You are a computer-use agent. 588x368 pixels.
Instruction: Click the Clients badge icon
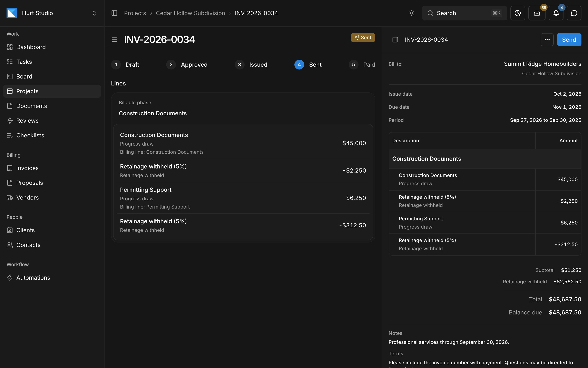[10, 230]
